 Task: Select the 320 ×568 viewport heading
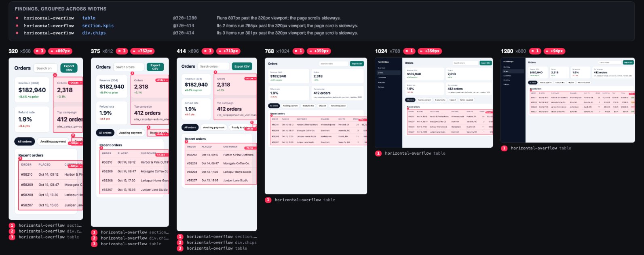coord(20,51)
